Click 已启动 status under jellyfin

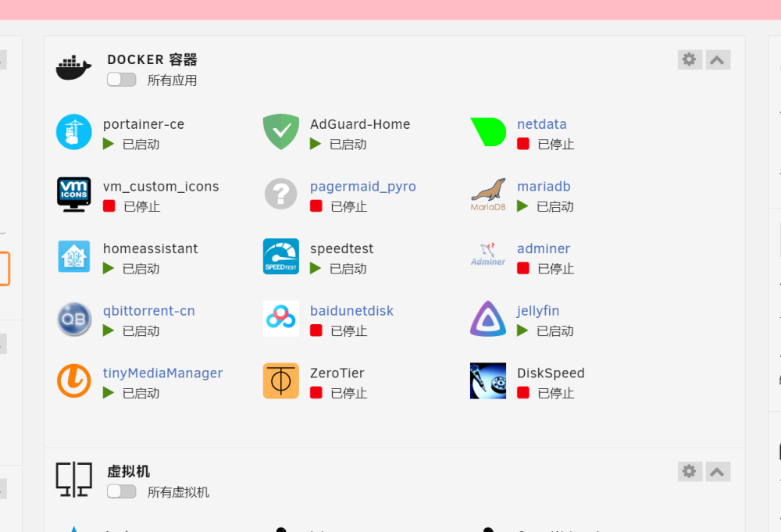pos(555,331)
